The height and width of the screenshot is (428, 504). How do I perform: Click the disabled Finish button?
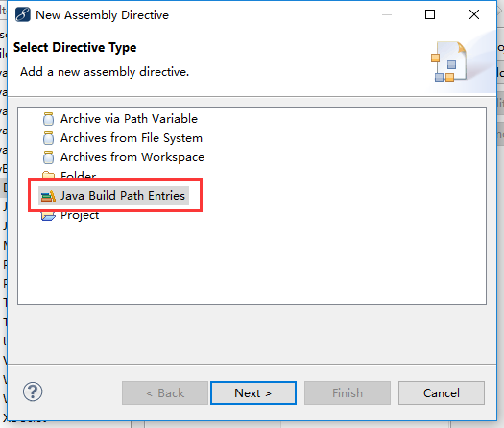348,393
